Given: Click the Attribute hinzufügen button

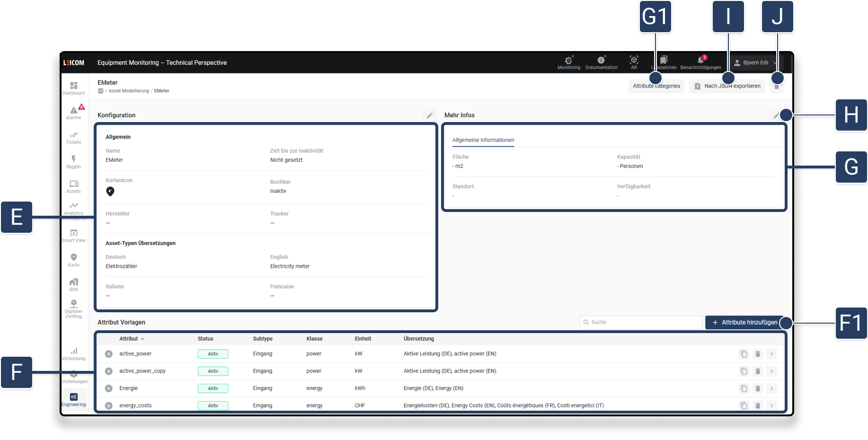Looking at the screenshot, I should [x=744, y=322].
